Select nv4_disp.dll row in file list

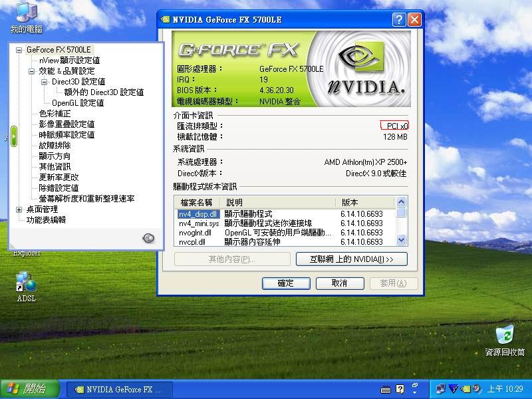285,214
